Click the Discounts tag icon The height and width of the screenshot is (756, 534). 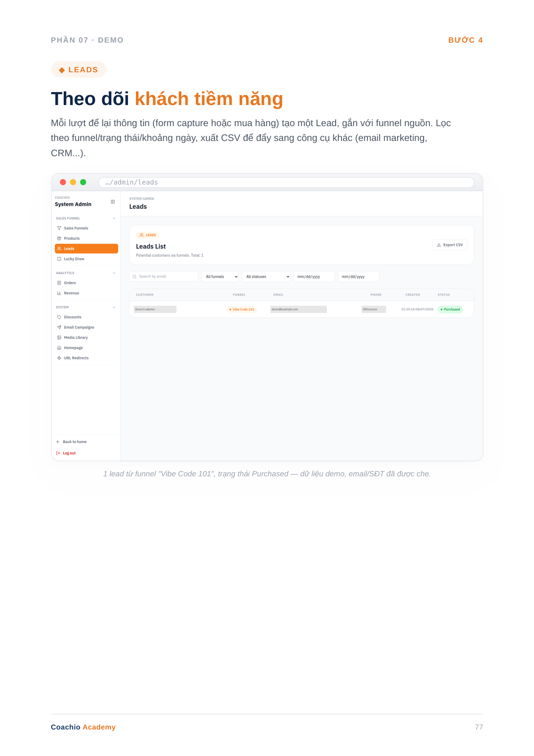point(59,317)
